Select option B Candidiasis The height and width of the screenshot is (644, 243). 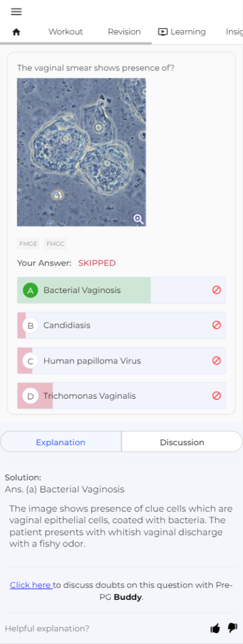(x=121, y=326)
